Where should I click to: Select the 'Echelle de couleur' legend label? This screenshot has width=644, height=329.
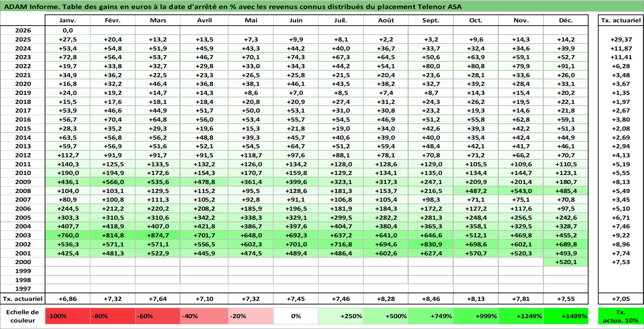23,316
